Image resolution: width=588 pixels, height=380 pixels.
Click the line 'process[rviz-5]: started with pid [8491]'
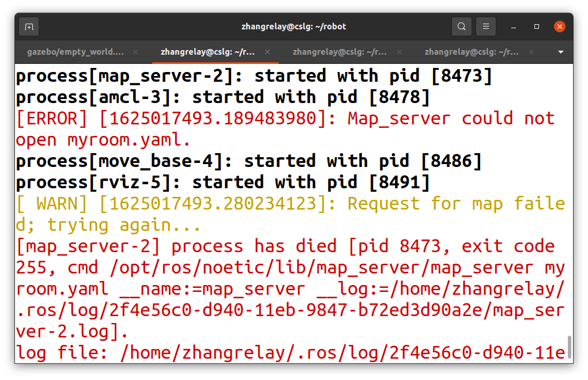(223, 183)
